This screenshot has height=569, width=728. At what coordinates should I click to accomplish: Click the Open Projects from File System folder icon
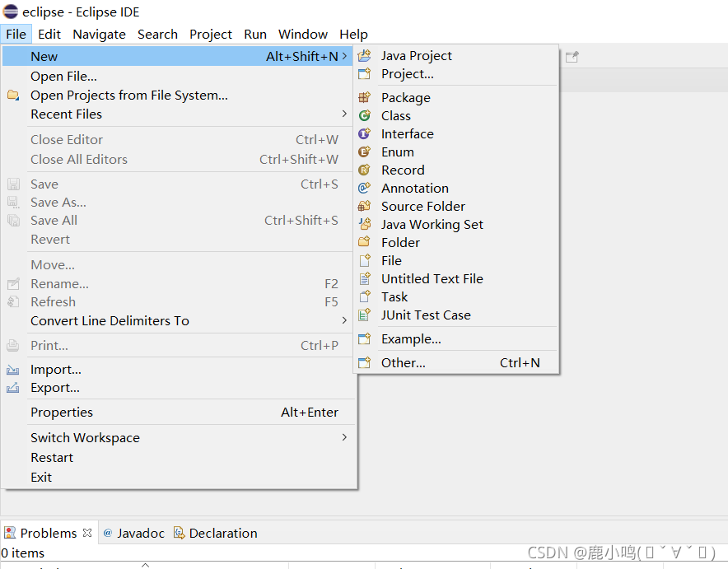[13, 96]
